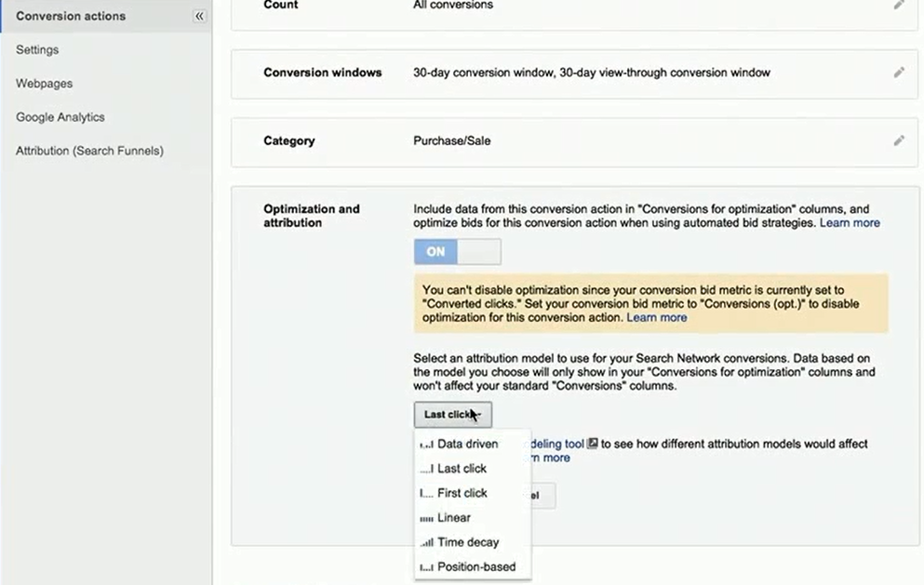Screen dimensions: 924x585
Task: Toggle the optimization ON switch
Action: [x=457, y=251]
